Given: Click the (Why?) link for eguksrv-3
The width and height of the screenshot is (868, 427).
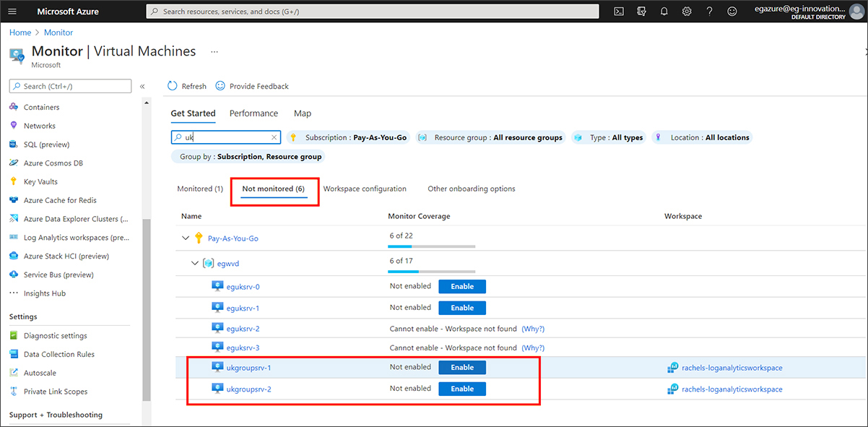Looking at the screenshot, I should point(533,348).
